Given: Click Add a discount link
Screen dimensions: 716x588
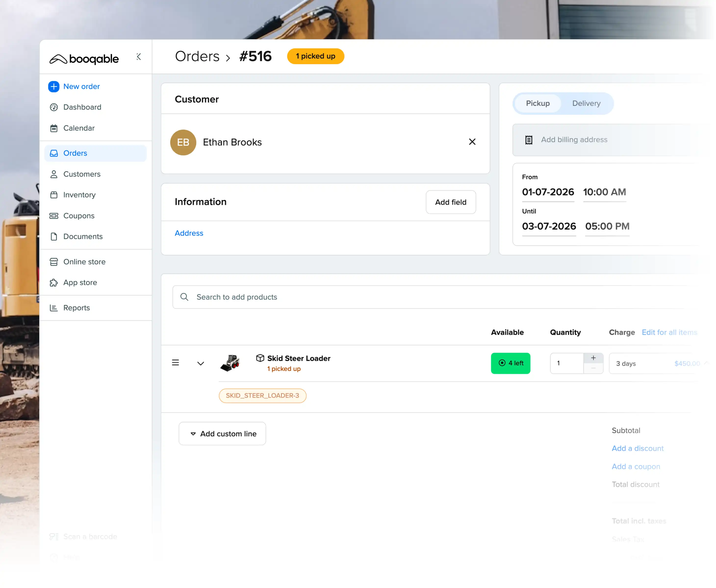Looking at the screenshot, I should coord(638,449).
